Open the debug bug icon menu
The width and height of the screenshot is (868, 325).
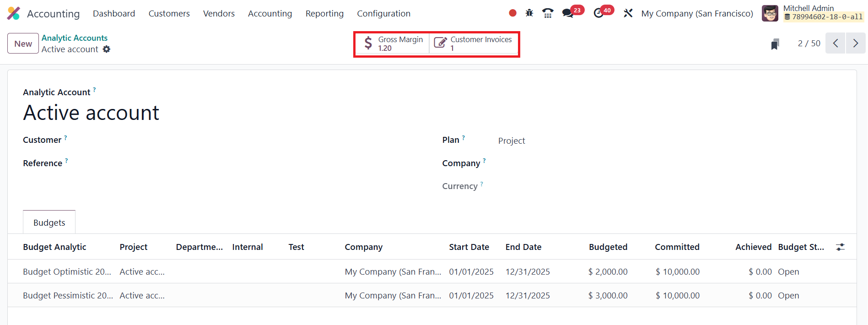point(529,13)
